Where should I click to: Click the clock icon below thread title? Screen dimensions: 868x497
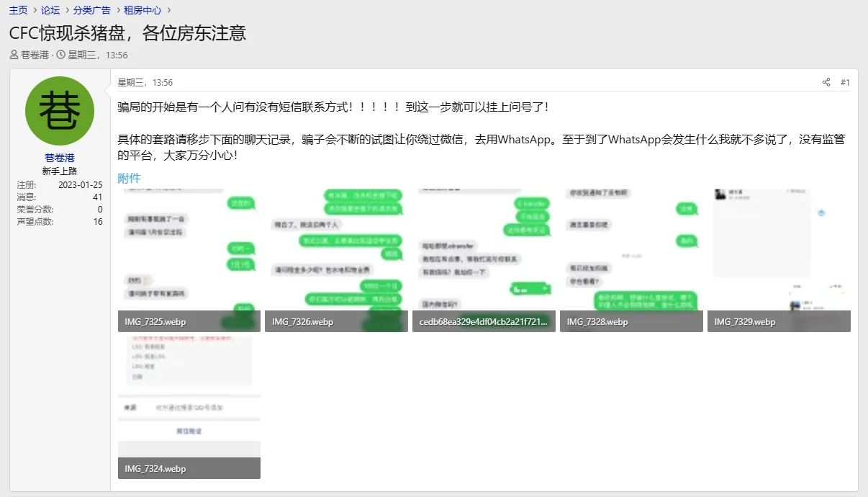point(61,55)
